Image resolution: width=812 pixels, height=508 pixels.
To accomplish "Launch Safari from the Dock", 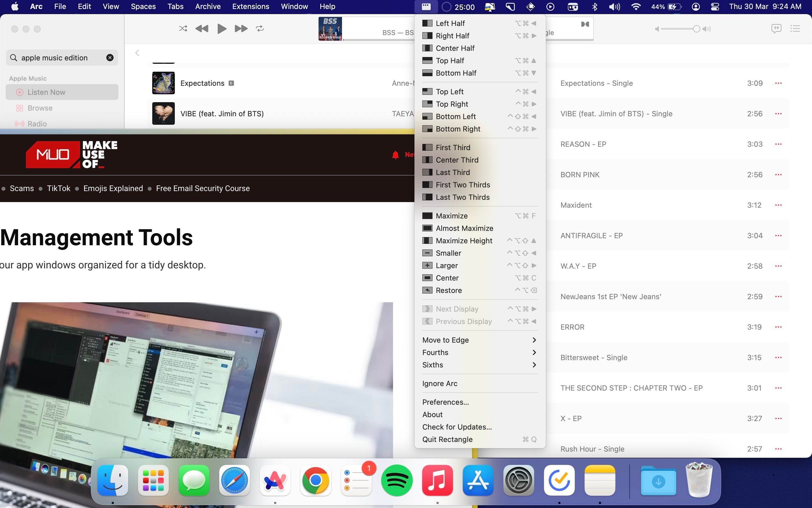I will click(x=235, y=480).
